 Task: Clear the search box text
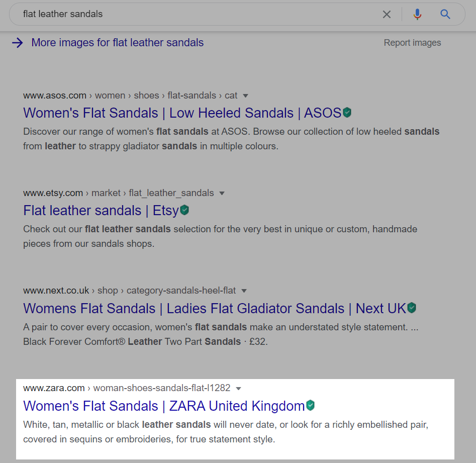pyautogui.click(x=387, y=15)
